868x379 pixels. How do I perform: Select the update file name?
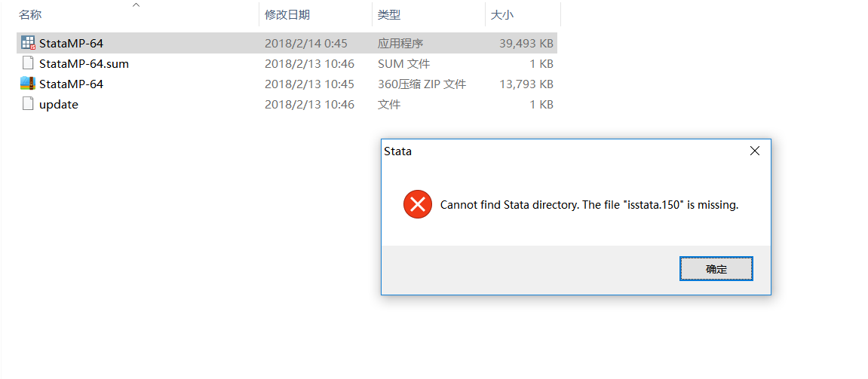tap(59, 104)
